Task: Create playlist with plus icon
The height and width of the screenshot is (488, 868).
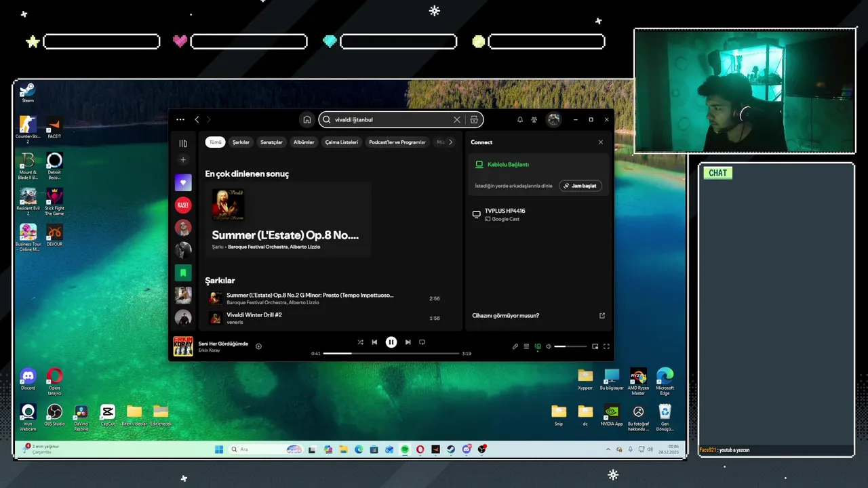Action: point(183,160)
